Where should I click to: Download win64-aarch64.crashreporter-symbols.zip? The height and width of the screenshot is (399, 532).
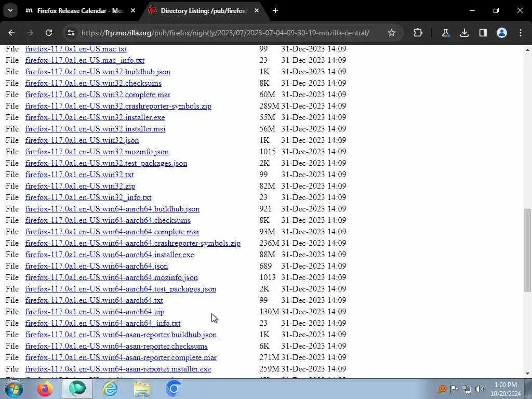point(132,243)
